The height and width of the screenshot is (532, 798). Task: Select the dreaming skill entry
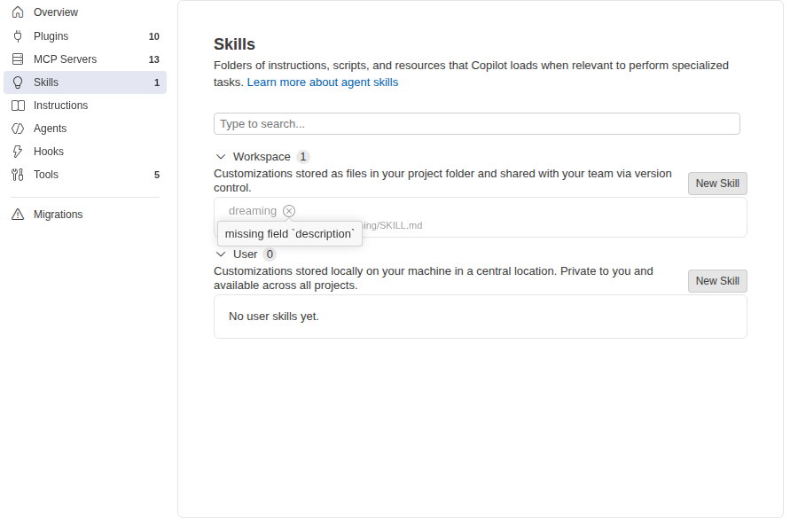[481, 217]
